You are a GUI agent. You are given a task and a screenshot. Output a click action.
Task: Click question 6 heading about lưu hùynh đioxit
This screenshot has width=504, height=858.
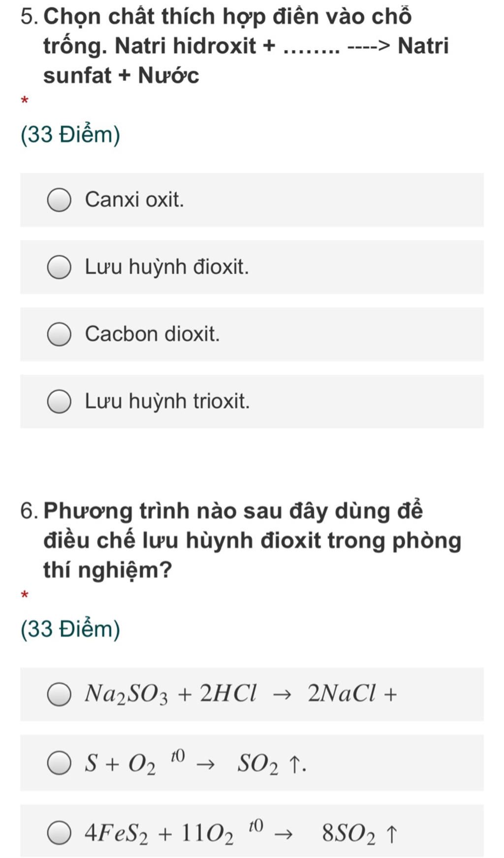pyautogui.click(x=241, y=540)
